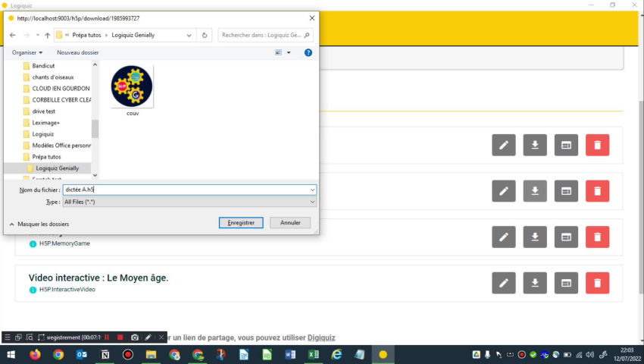Refresh the folder view in the address bar

(205, 35)
